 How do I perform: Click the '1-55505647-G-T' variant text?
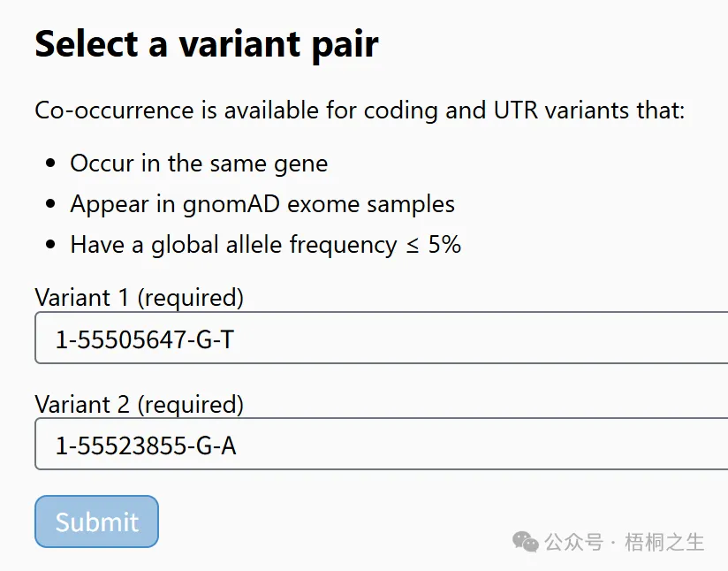(x=144, y=339)
